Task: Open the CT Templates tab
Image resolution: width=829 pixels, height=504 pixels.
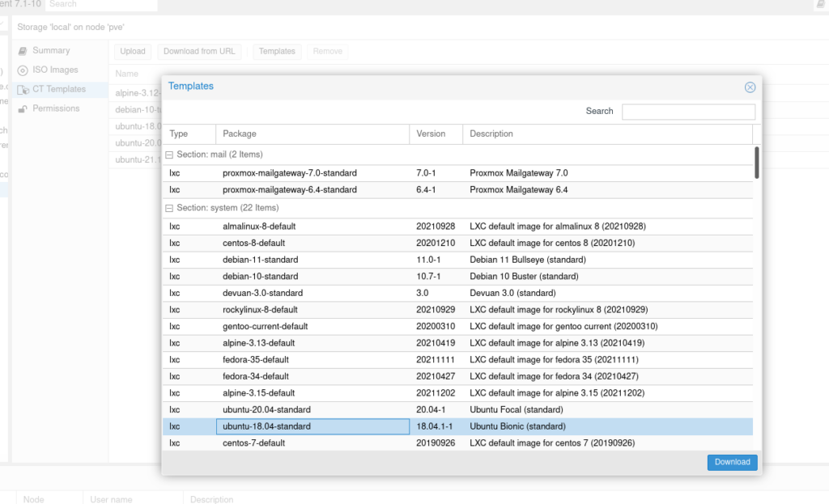Action: pyautogui.click(x=59, y=89)
